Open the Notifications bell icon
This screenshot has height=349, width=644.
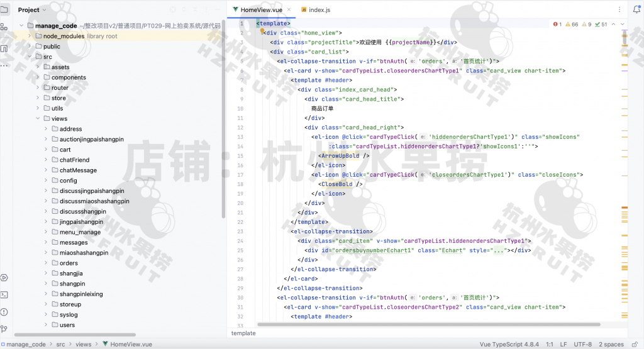636,10
